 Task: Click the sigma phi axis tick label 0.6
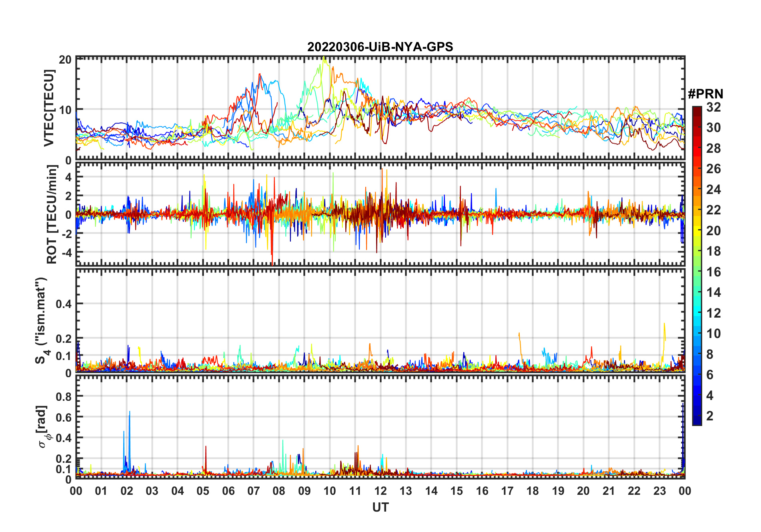64,417
